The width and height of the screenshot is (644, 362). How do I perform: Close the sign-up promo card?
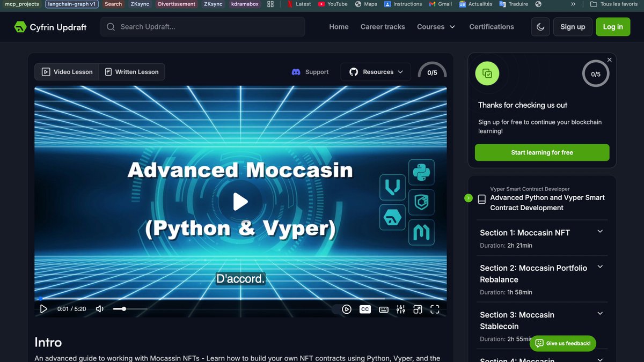coord(609,60)
